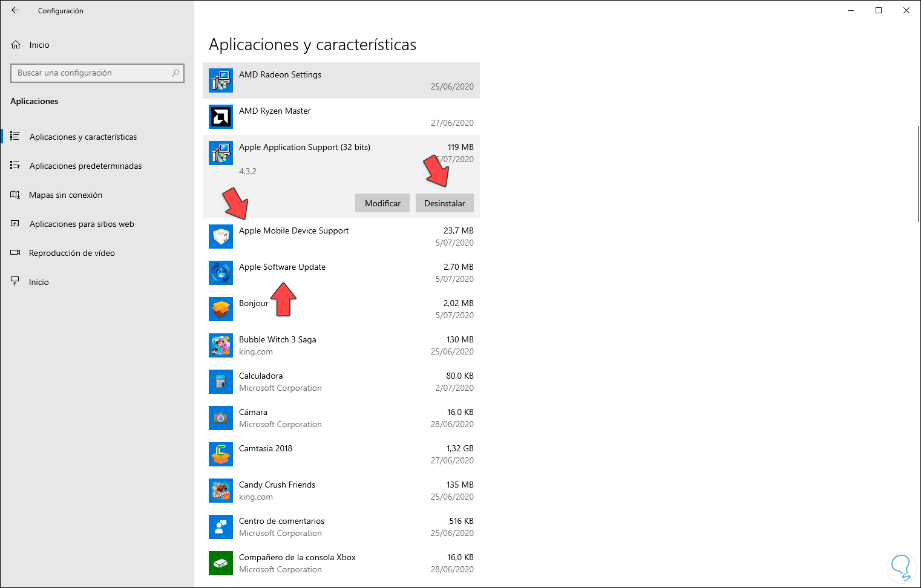Click the Apple Application Support app icon
This screenshot has height=588, width=921.
(x=221, y=153)
